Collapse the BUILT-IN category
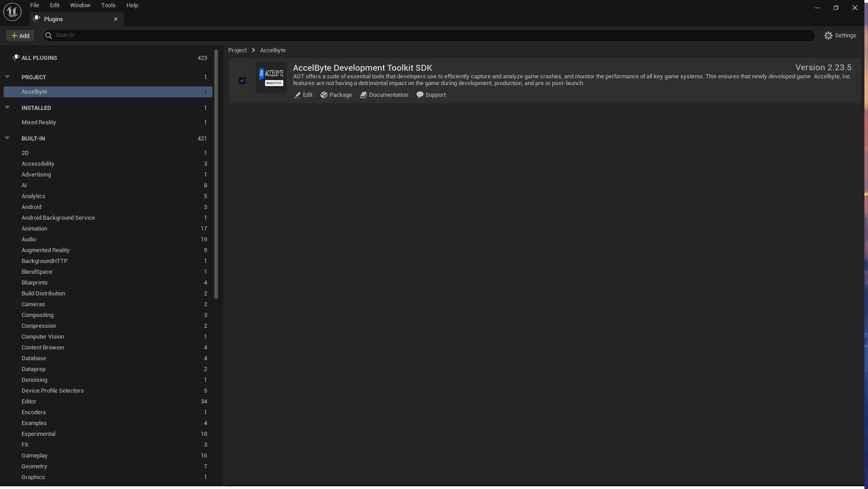The image size is (868, 489). (7, 138)
